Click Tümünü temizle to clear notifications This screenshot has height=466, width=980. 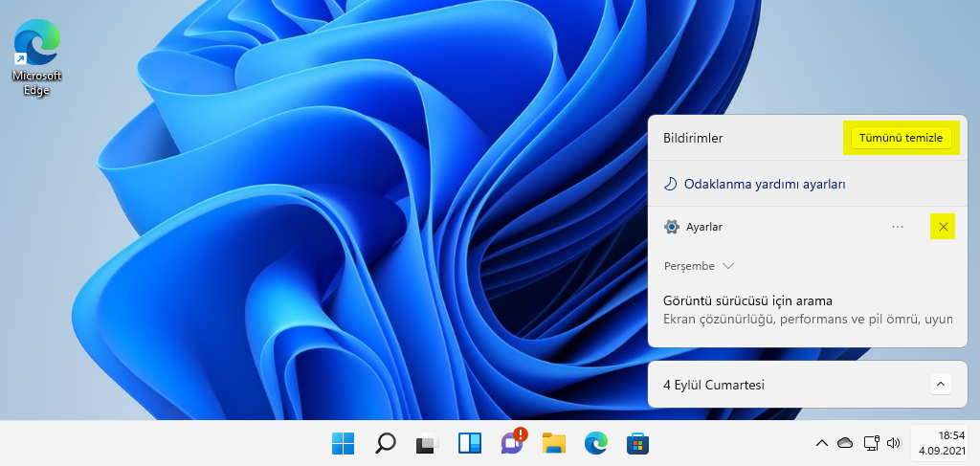[901, 138]
